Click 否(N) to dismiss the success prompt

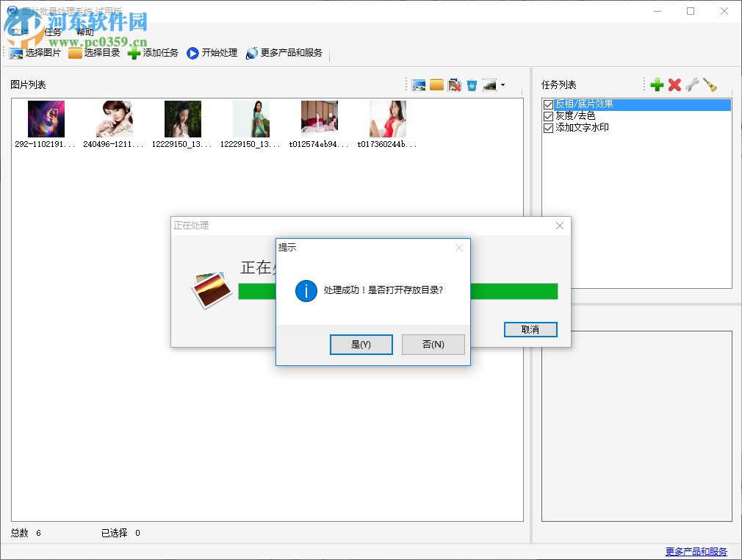pyautogui.click(x=433, y=344)
